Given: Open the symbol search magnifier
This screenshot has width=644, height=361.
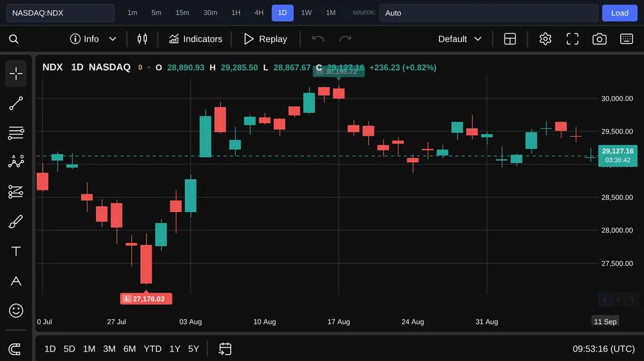Looking at the screenshot, I should pos(13,39).
